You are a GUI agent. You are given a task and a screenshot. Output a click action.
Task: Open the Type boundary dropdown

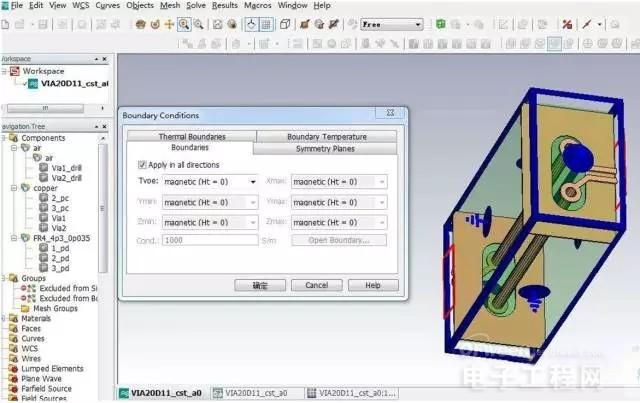point(252,181)
